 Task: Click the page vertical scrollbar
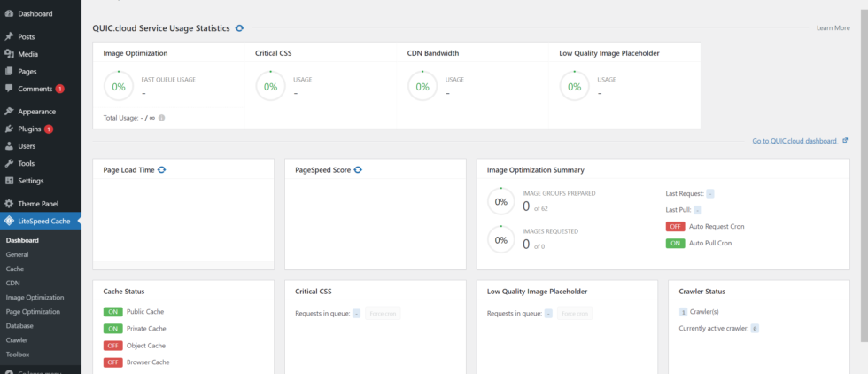pos(864,177)
